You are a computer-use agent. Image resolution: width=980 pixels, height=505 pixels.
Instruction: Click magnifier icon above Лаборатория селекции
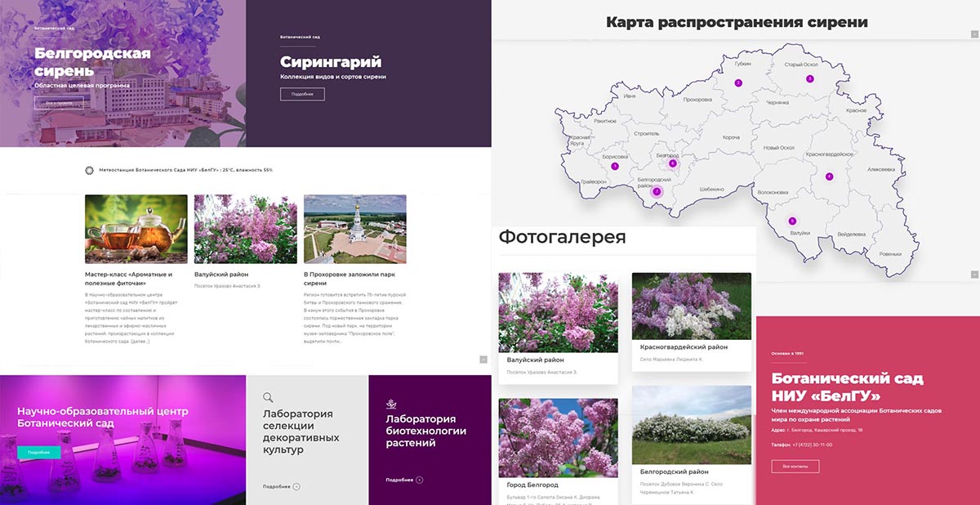[268, 398]
